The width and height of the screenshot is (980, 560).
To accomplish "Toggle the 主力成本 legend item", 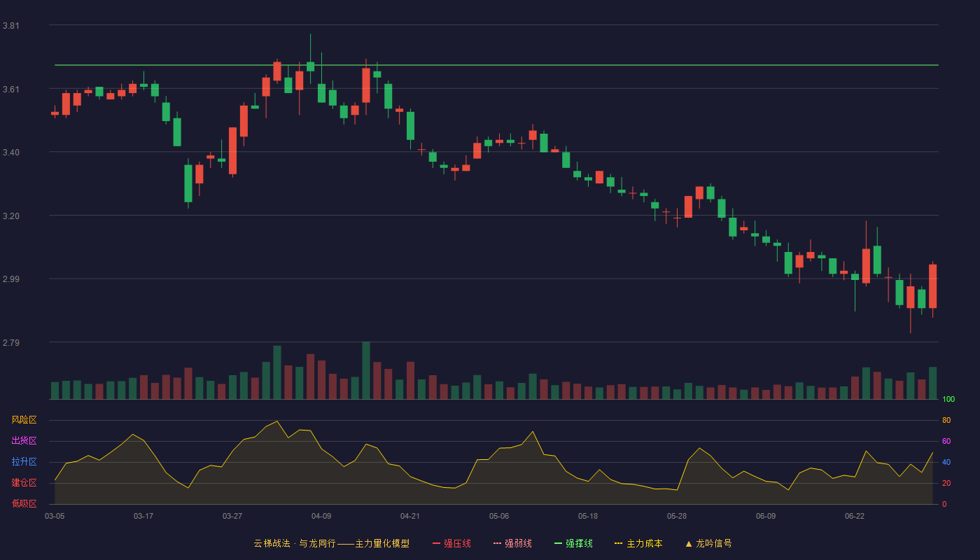I will 638,543.
